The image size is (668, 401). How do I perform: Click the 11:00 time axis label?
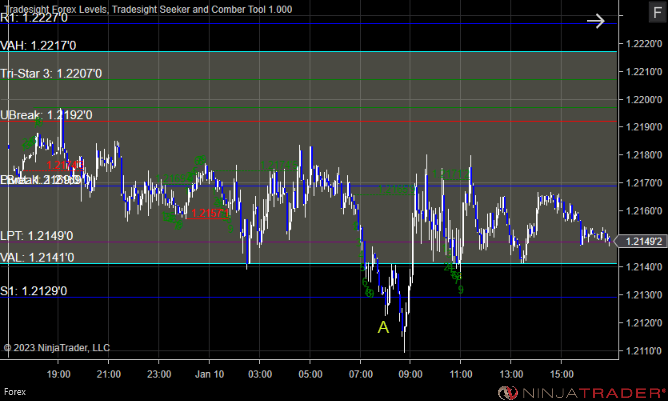click(x=461, y=374)
